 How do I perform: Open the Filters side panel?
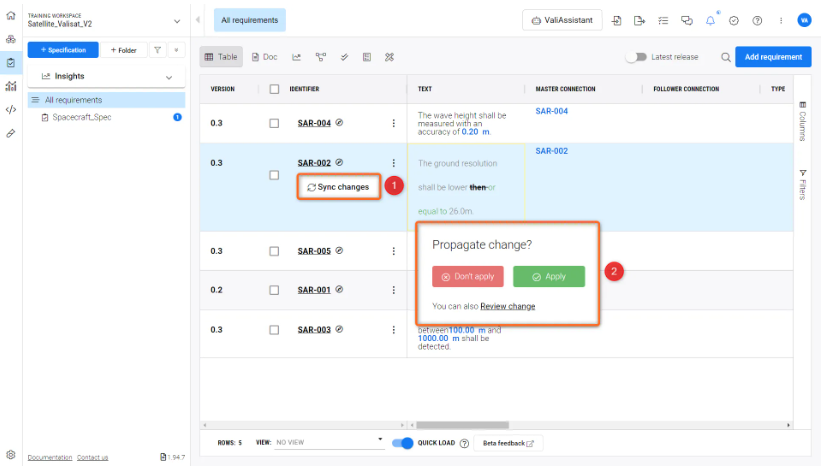point(802,185)
